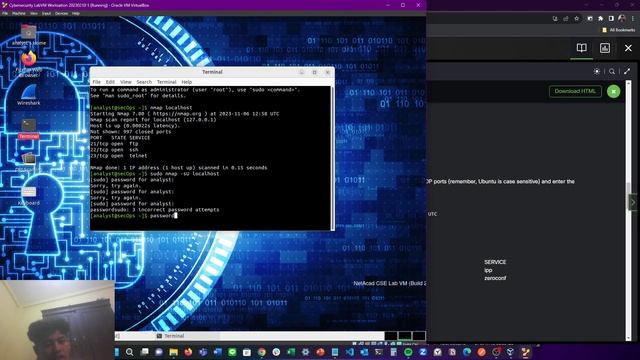Screen dimensions: 640x360
Task: Click Windows taskbar search icon
Action: [129, 352]
